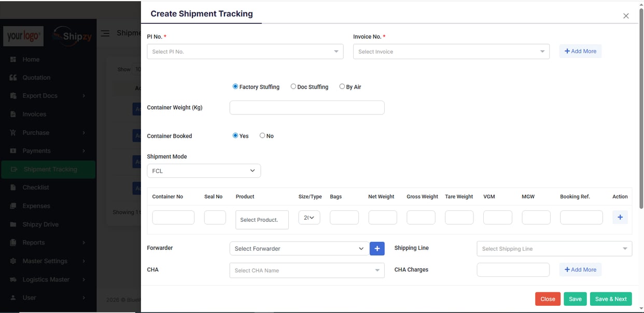This screenshot has height=313, width=644.
Task: Click the Expenses sidebar icon
Action: (13, 206)
